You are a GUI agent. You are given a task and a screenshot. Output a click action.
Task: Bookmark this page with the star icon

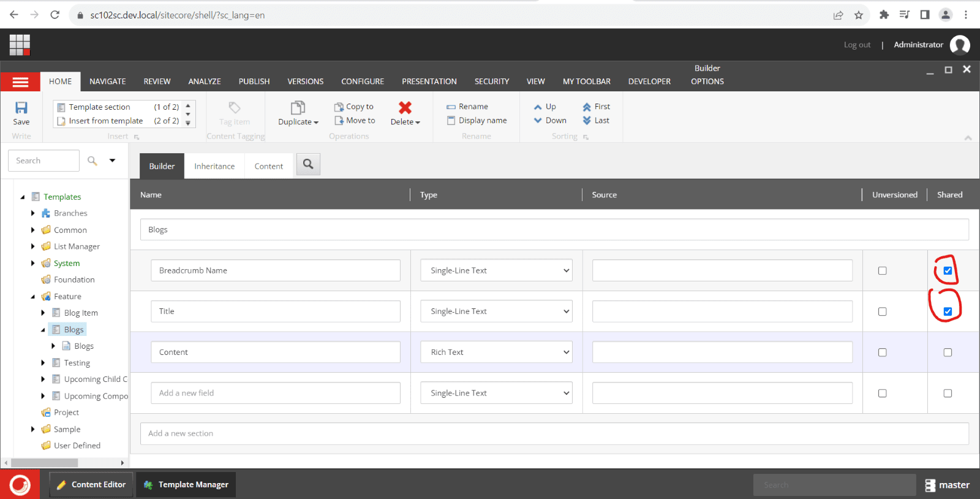coord(859,15)
